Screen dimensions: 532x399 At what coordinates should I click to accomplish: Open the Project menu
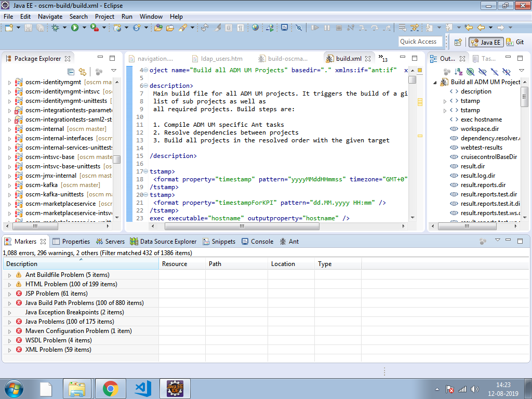[x=104, y=16]
